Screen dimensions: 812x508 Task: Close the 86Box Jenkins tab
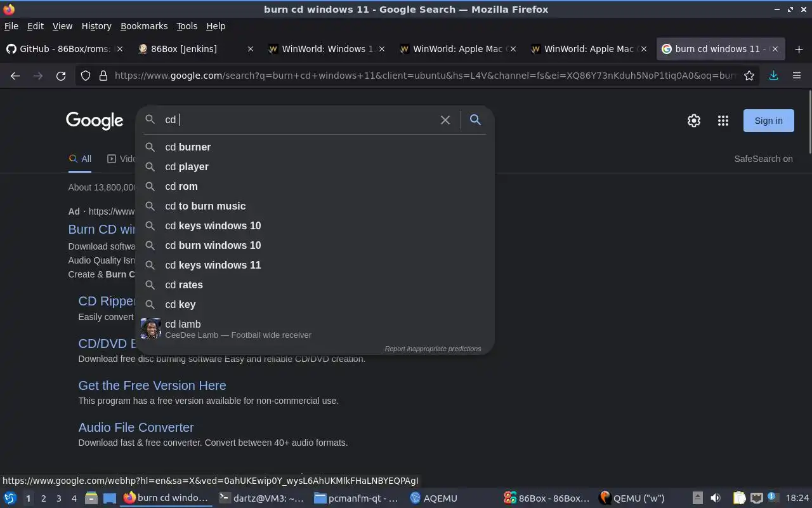coord(251,49)
